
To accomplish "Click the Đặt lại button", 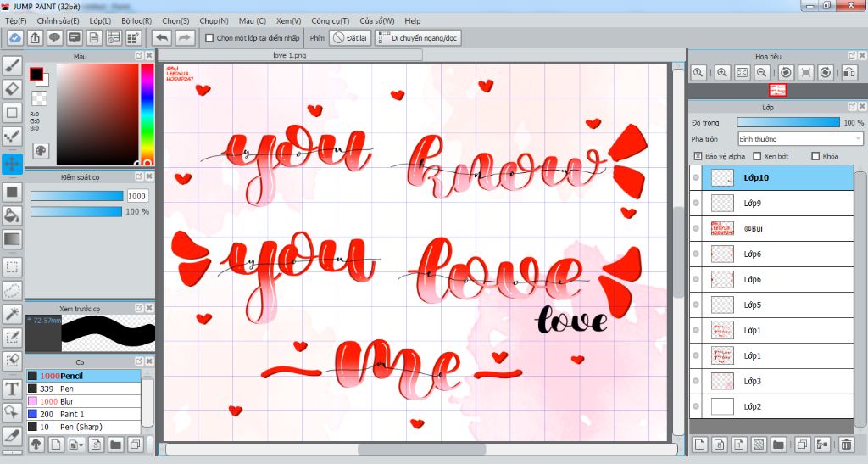I will point(350,37).
